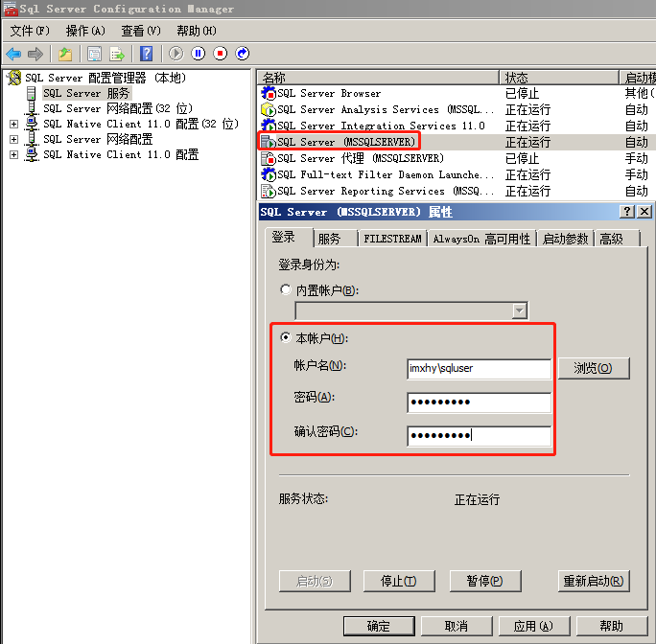This screenshot has height=644, width=656.
Task: Click the Properties sheet toolbar icon
Action: click(95, 54)
